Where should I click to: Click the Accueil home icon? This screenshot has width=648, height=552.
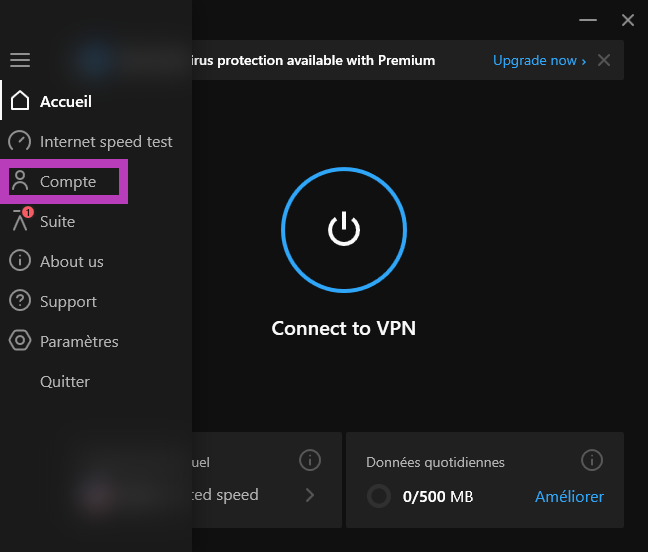pyautogui.click(x=20, y=101)
